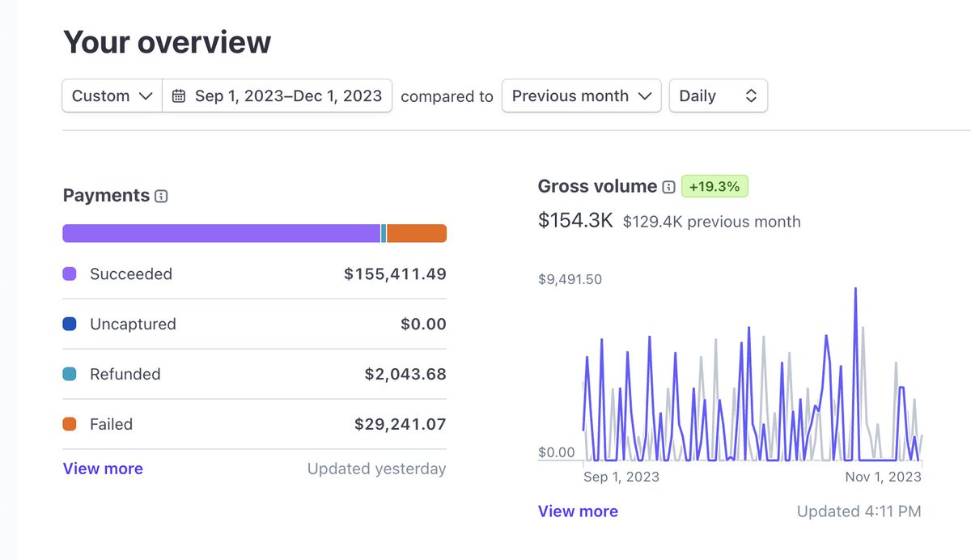
Task: Open the Custom date preset dropdown
Action: pyautogui.click(x=112, y=95)
